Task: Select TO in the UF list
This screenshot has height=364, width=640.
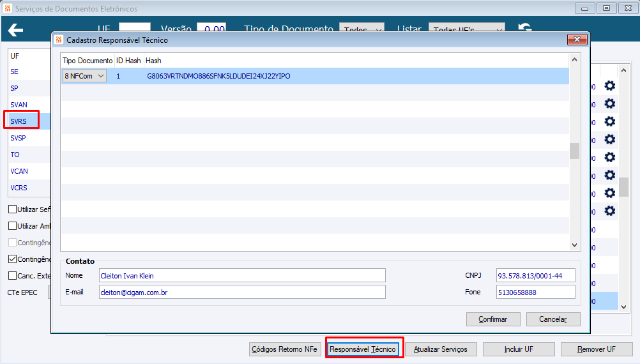Action: coord(15,155)
